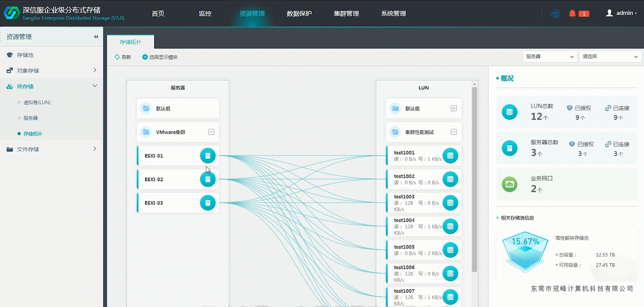The image size is (644, 307).
Task: Click the LUN list vertical scrollbar
Action: 475,179
